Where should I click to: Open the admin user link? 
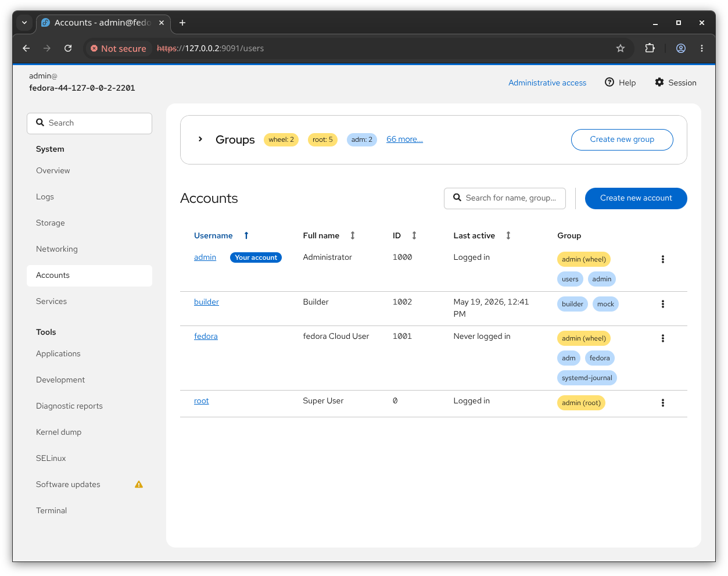205,257
